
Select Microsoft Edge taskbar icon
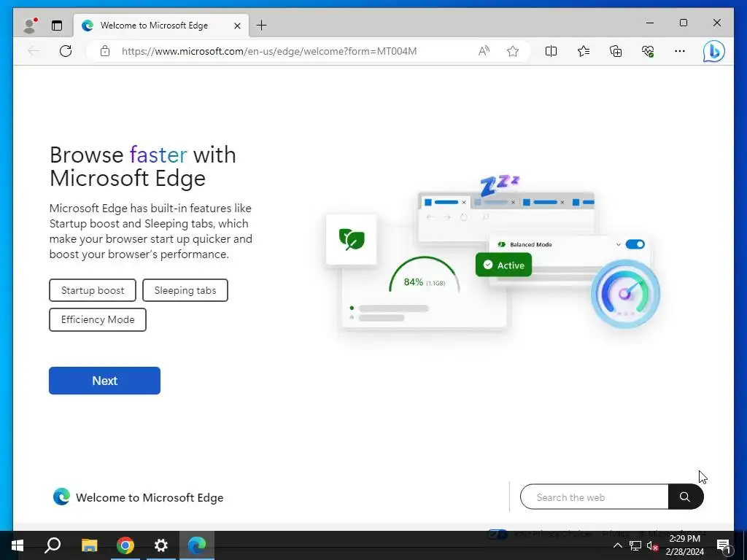click(x=197, y=545)
